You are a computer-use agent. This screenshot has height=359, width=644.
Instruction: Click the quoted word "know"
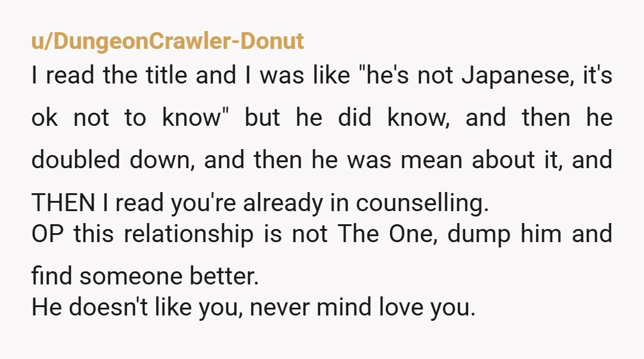tap(194, 117)
